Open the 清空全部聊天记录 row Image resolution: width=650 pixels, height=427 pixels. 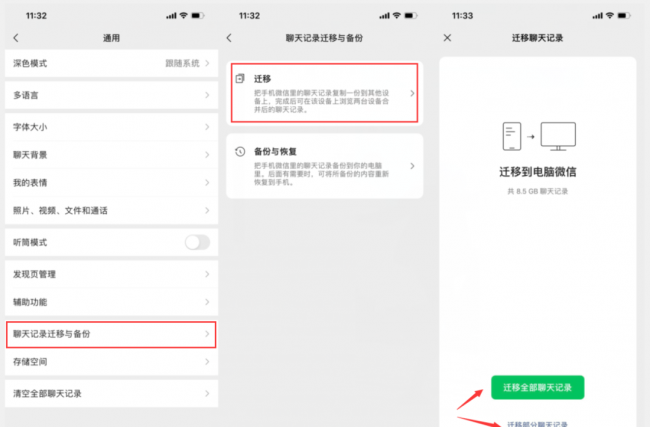pyautogui.click(x=111, y=393)
